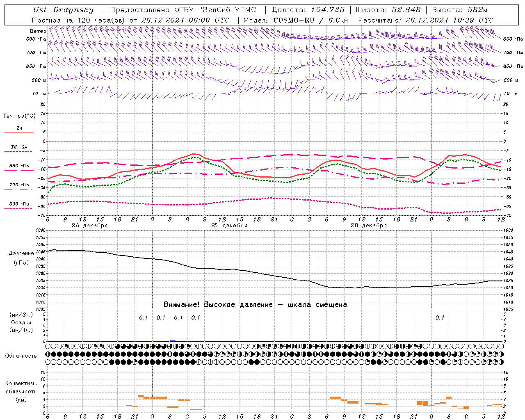Click the 'Td 2м' dew point legend entry
Image resolution: width=525 pixels, height=420 pixels.
pyautogui.click(x=19, y=147)
